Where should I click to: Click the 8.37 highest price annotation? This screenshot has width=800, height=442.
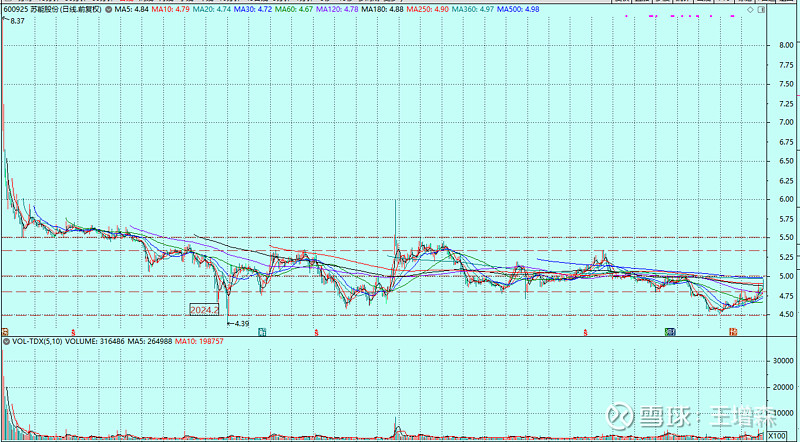pos(15,20)
